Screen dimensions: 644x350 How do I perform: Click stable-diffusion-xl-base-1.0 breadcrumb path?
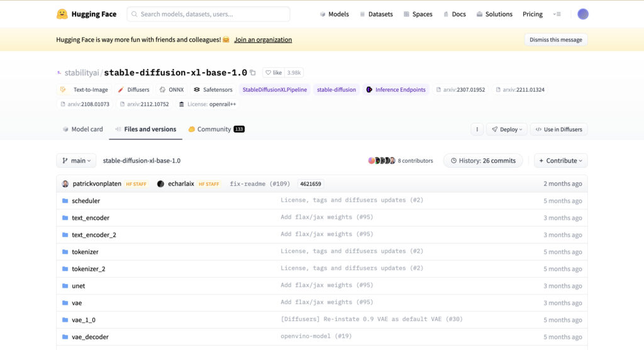[142, 160]
